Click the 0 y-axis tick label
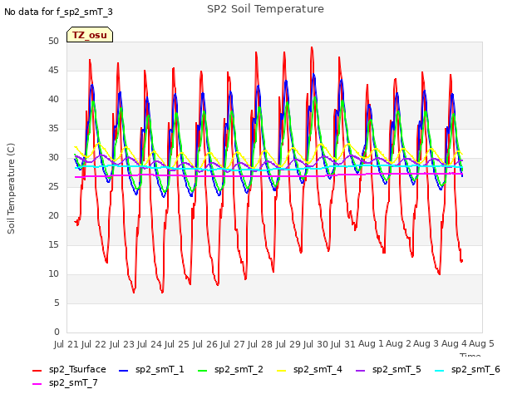This screenshot has height=399, width=532. pos(57,332)
